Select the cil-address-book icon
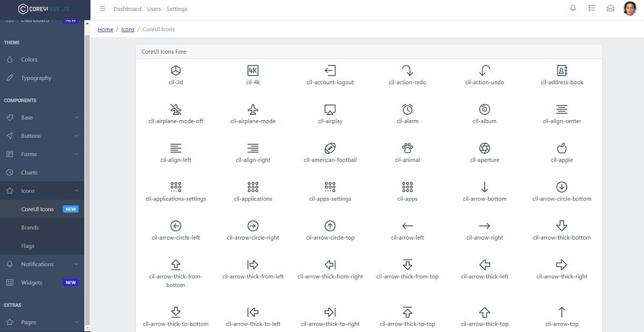The width and height of the screenshot is (644, 332). [562, 70]
